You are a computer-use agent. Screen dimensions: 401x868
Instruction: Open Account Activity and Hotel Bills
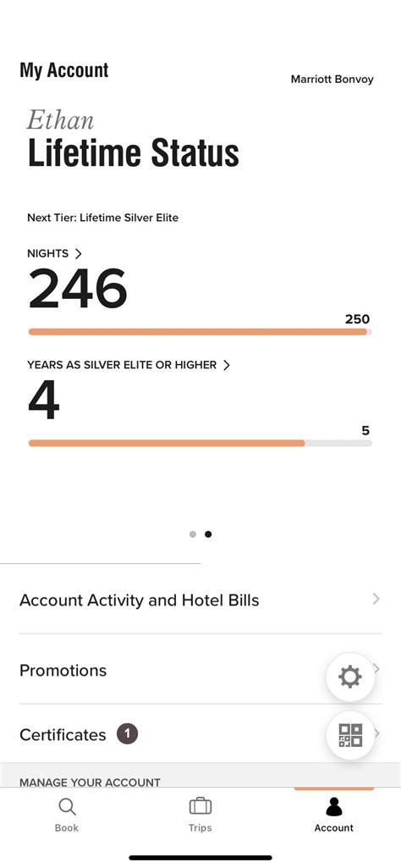click(200, 600)
